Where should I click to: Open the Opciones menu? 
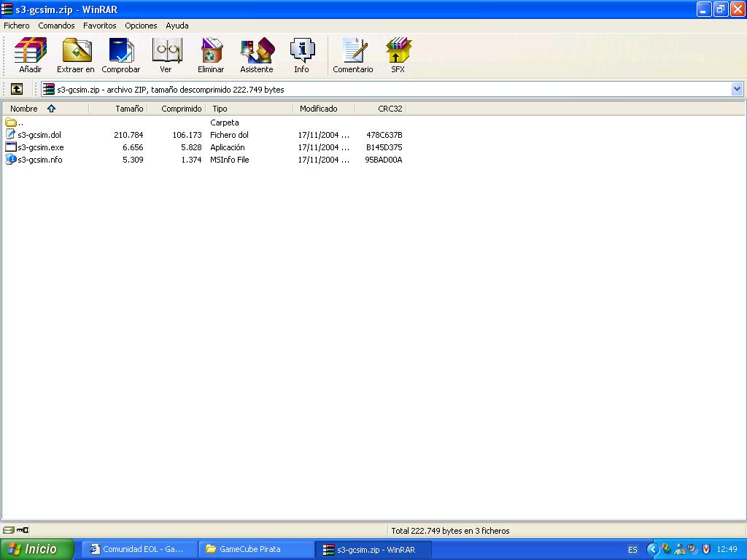coord(141,26)
